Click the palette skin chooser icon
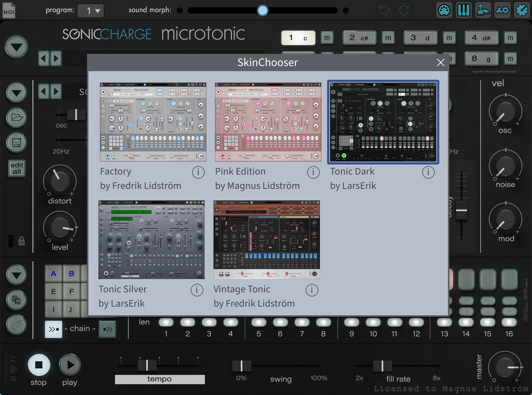Viewport: 532px width, 395px height. 444,10
